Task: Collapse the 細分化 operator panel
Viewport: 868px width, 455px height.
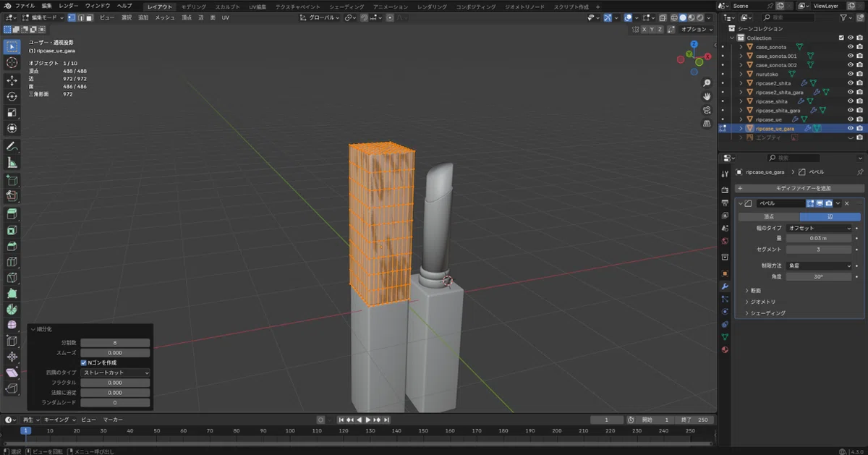Action: (x=33, y=329)
